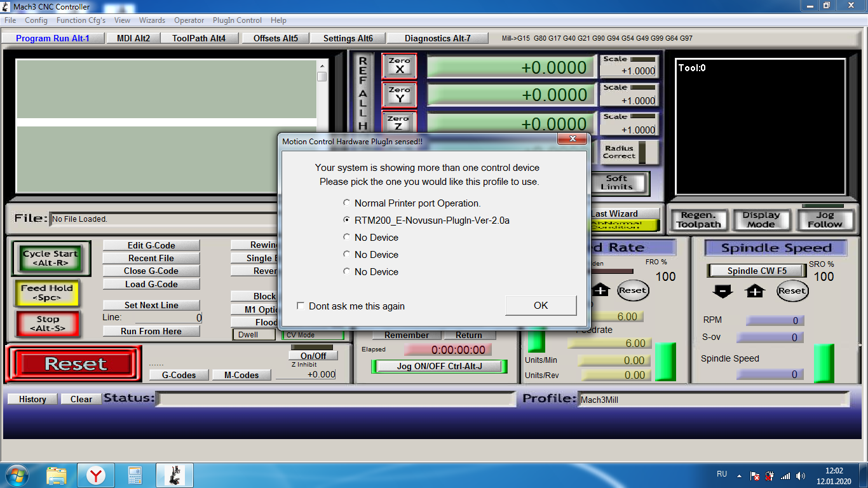Switch to the Offsets Alt5 tab
The image size is (868, 488).
pos(276,38)
